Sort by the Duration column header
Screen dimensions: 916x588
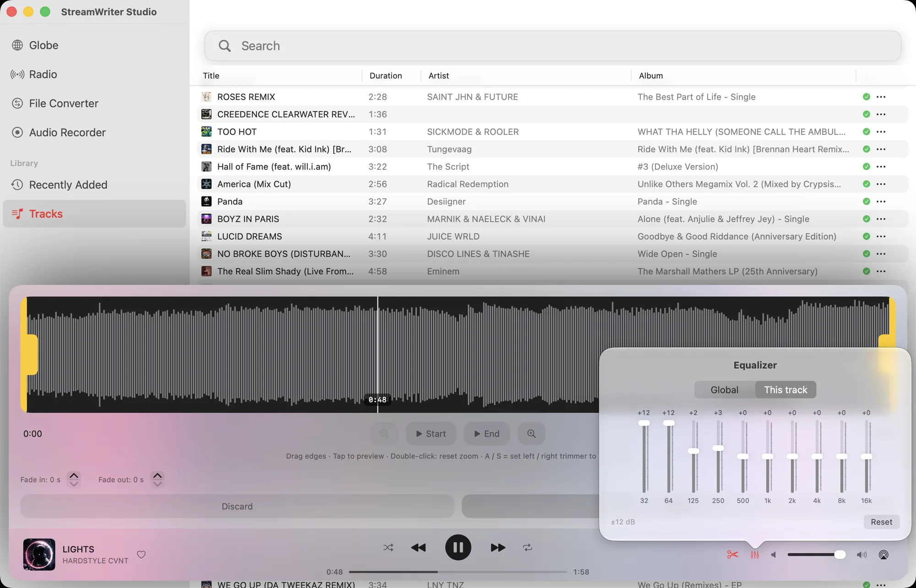[x=386, y=76]
